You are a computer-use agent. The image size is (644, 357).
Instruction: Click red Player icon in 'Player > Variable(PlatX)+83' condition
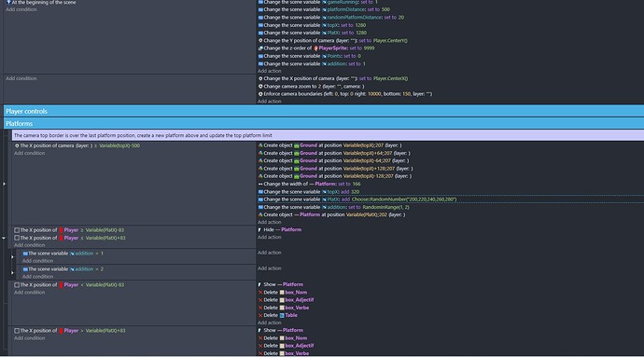(x=61, y=331)
